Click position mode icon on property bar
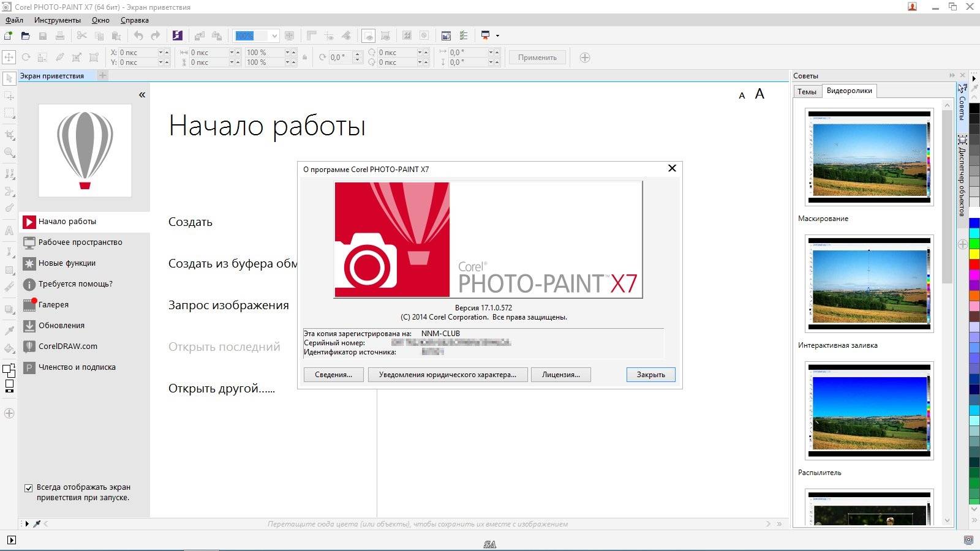980x551 pixels. pos(9,57)
